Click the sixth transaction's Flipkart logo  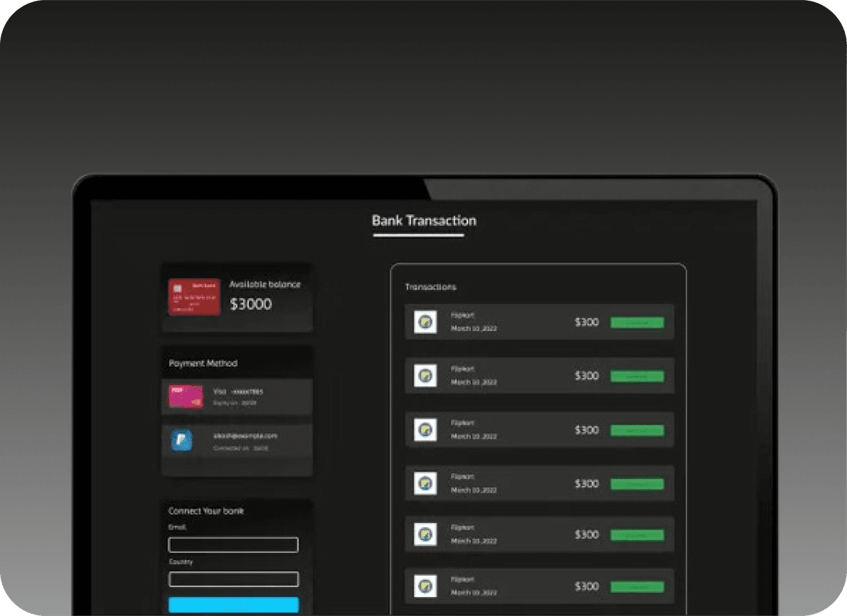click(425, 586)
